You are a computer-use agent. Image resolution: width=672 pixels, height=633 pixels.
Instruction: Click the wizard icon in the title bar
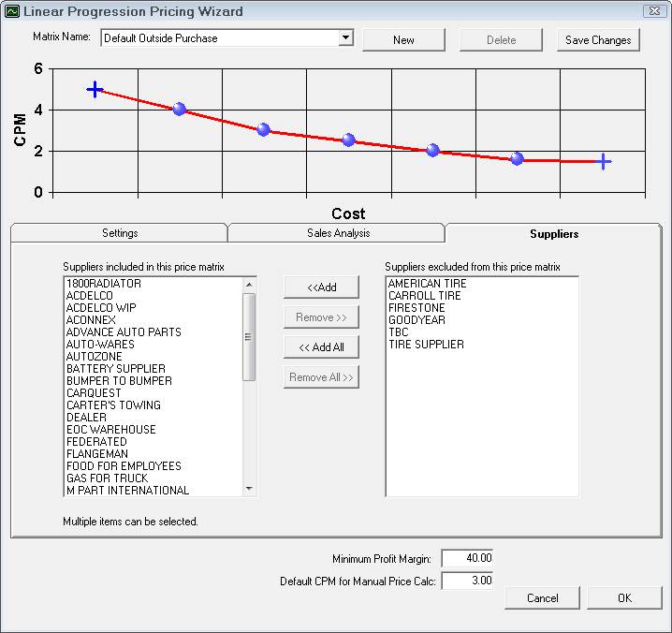coord(12,12)
